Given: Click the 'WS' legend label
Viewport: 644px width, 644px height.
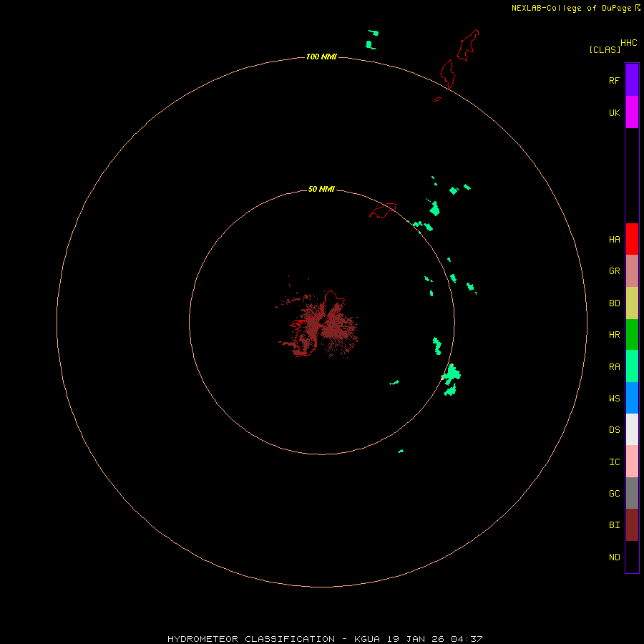Looking at the screenshot, I should coord(614,398).
